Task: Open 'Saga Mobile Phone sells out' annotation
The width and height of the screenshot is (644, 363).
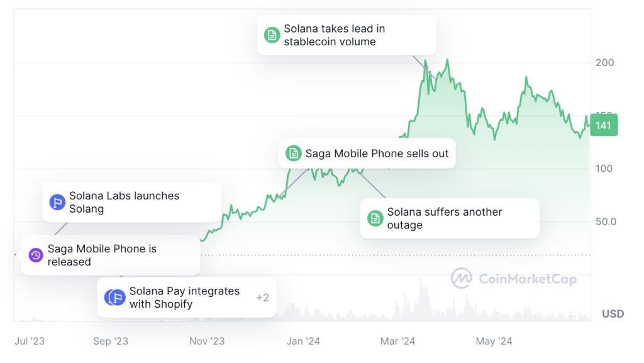Action: pos(377,154)
